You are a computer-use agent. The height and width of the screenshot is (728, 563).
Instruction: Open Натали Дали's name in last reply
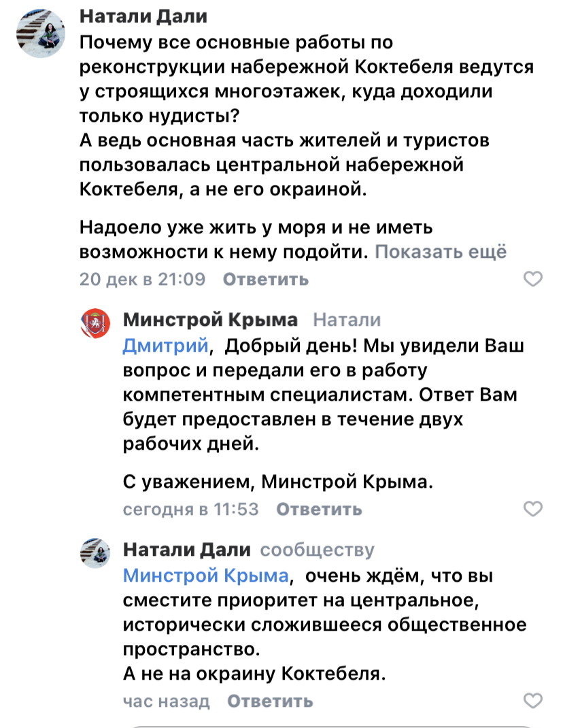(186, 550)
